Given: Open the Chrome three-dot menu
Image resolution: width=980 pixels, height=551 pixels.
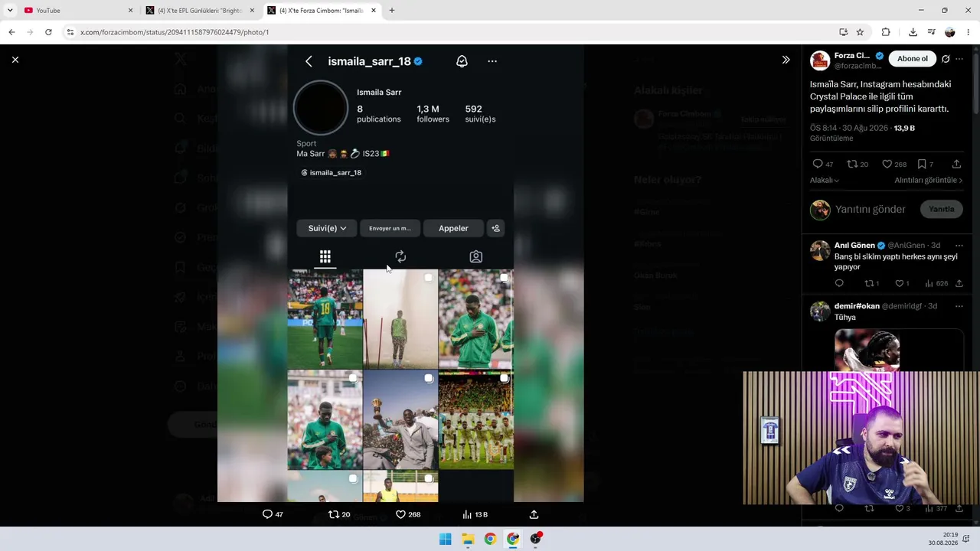Looking at the screenshot, I should (969, 32).
